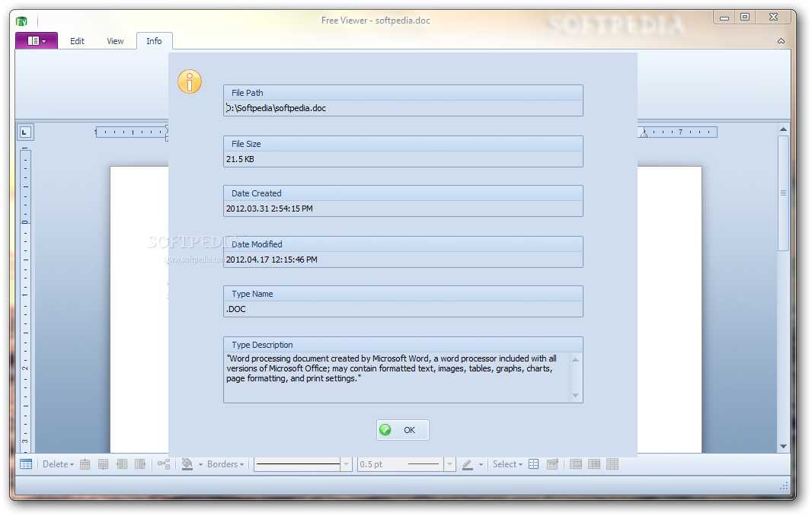The width and height of the screenshot is (812, 516).
Task: Click the insert row above icon
Action: click(x=85, y=464)
